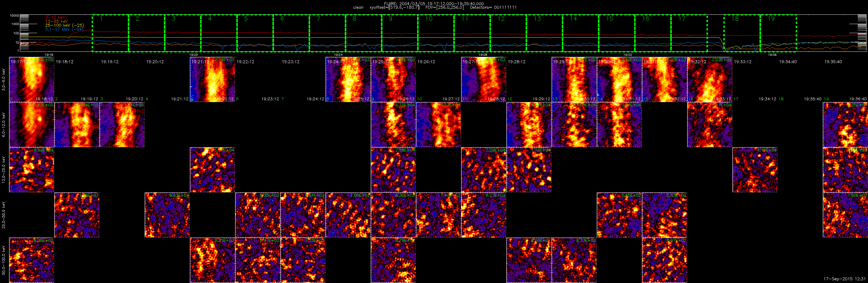Select the 25.0-50.0 keV image labeled 7.60E+02

845,215
